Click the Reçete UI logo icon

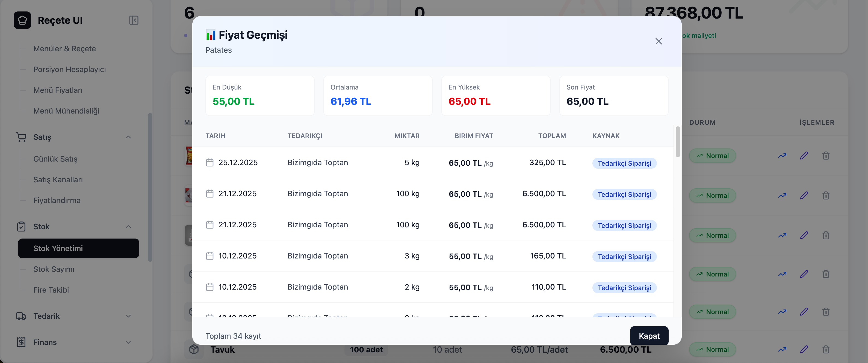coord(22,20)
